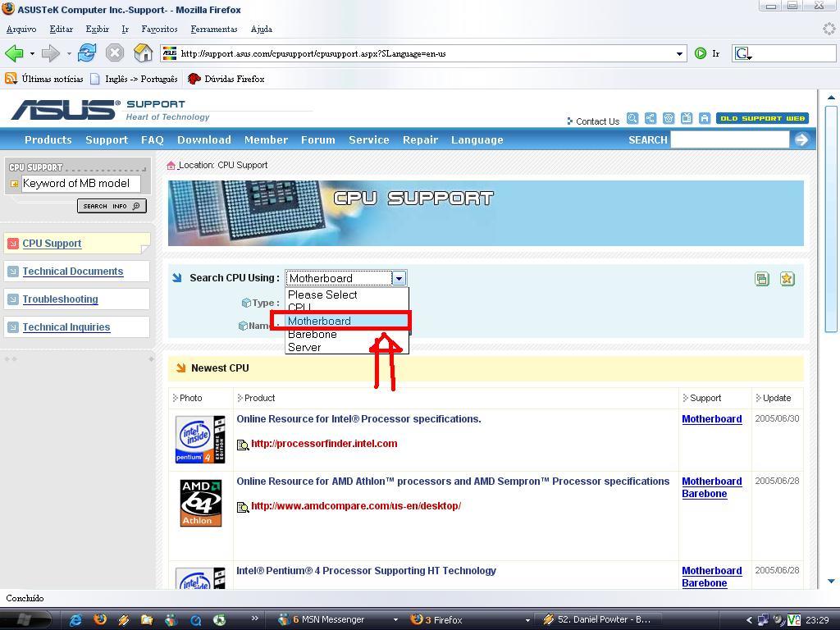Open the Ferramentas menu
The width and height of the screenshot is (840, 630).
pyautogui.click(x=214, y=30)
